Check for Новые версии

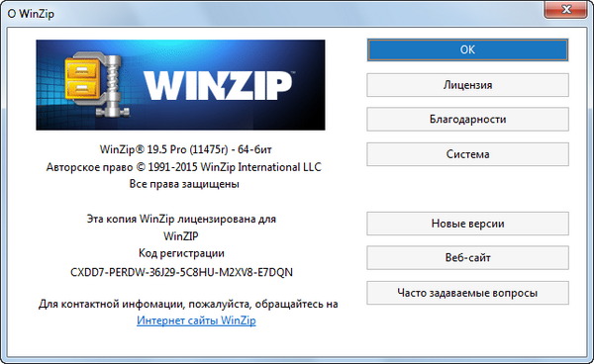coord(467,224)
